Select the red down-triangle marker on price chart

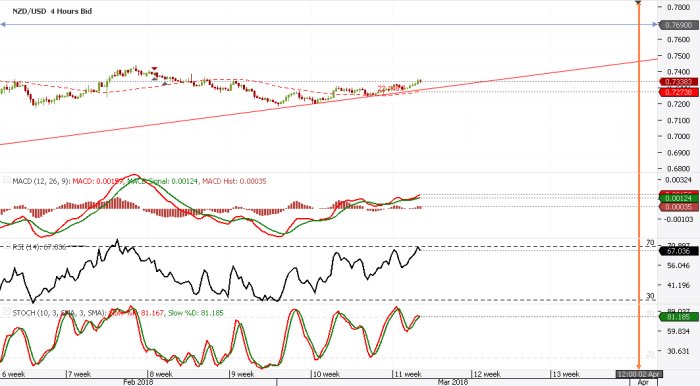point(154,69)
